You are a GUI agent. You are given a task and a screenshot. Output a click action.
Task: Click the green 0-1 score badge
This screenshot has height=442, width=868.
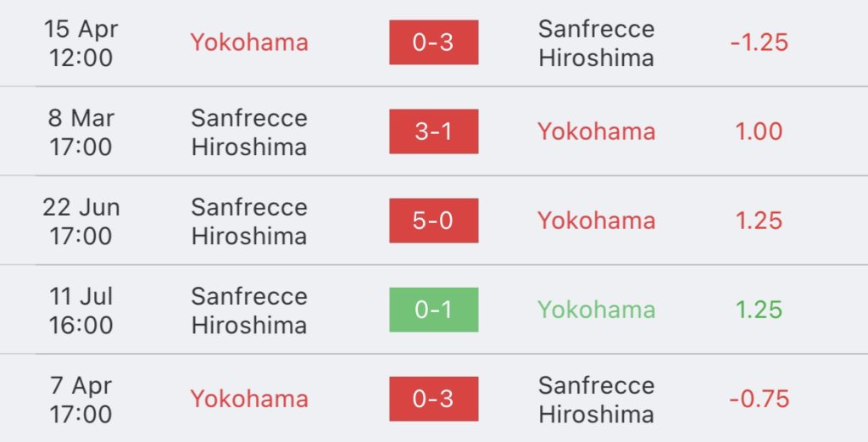(433, 310)
